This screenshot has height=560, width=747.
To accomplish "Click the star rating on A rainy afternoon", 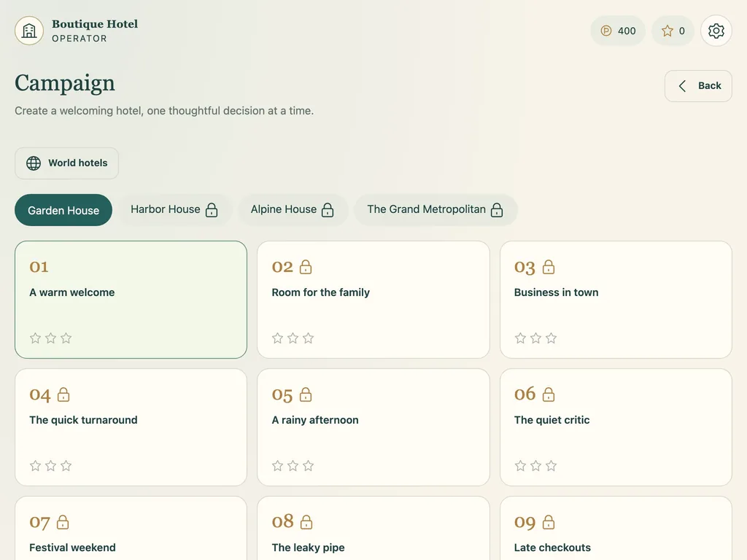I will [293, 466].
